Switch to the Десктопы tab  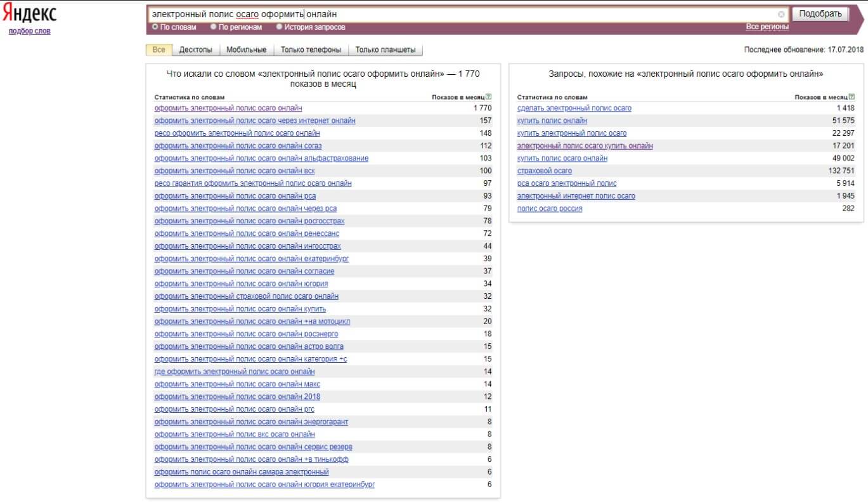(x=196, y=49)
